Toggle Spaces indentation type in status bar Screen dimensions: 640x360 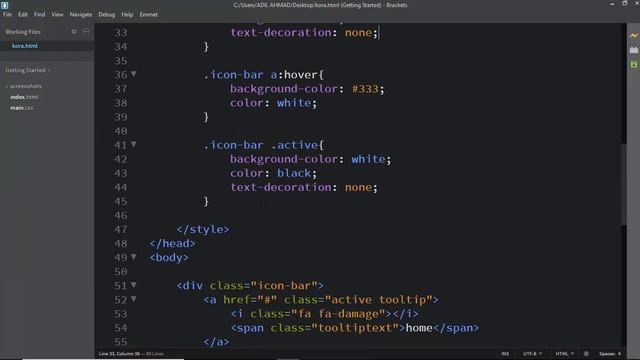(607, 354)
